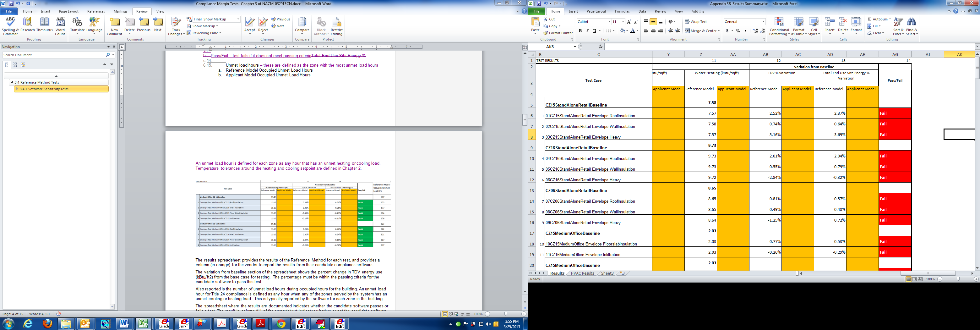The width and height of the screenshot is (980, 330).
Task: Go to Previous change in Word
Action: coord(280,19)
